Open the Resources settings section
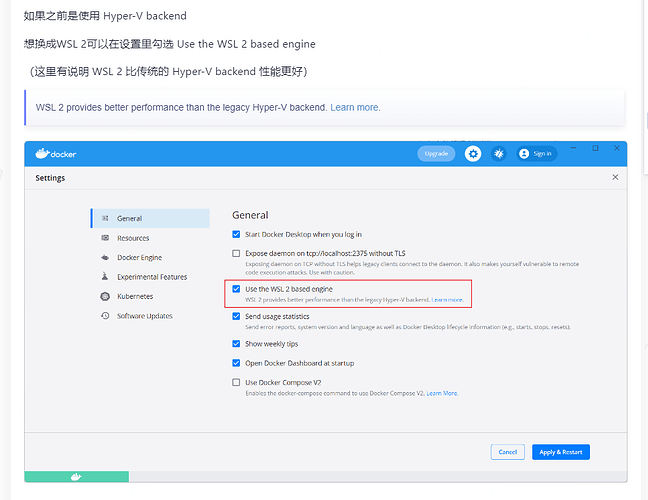This screenshot has width=648, height=500. (x=133, y=238)
